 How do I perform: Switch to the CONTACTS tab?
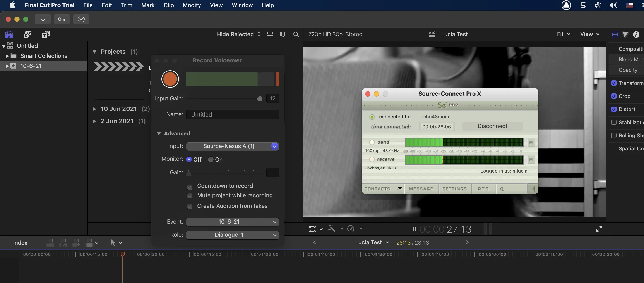(x=383, y=189)
